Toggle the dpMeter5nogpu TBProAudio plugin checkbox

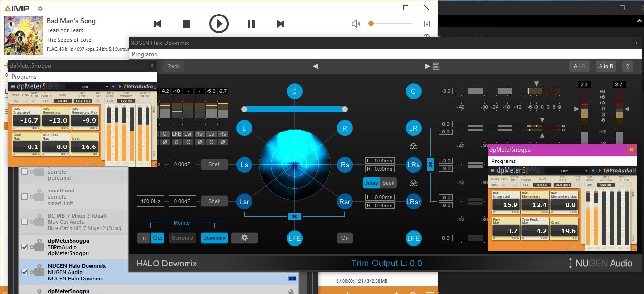(x=25, y=247)
